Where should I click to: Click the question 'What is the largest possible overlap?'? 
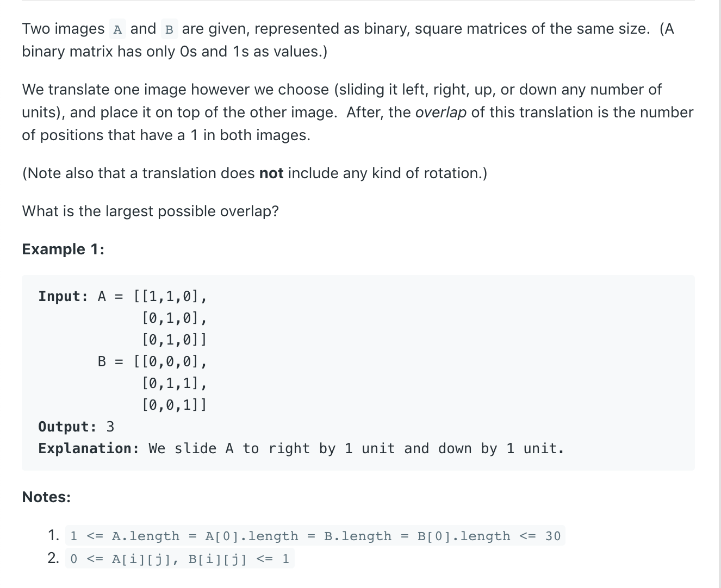(150, 211)
